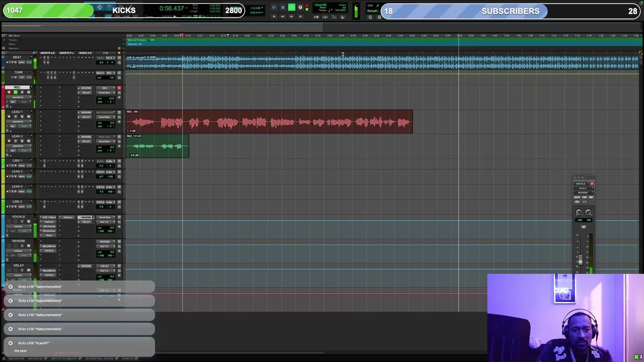
Task: Click the right pan knob in send window
Action: click(x=589, y=212)
